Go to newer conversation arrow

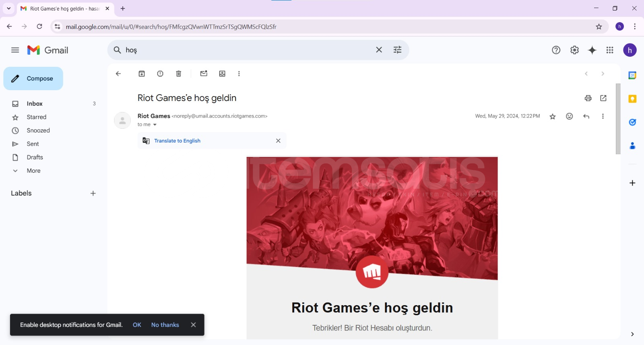point(586,74)
